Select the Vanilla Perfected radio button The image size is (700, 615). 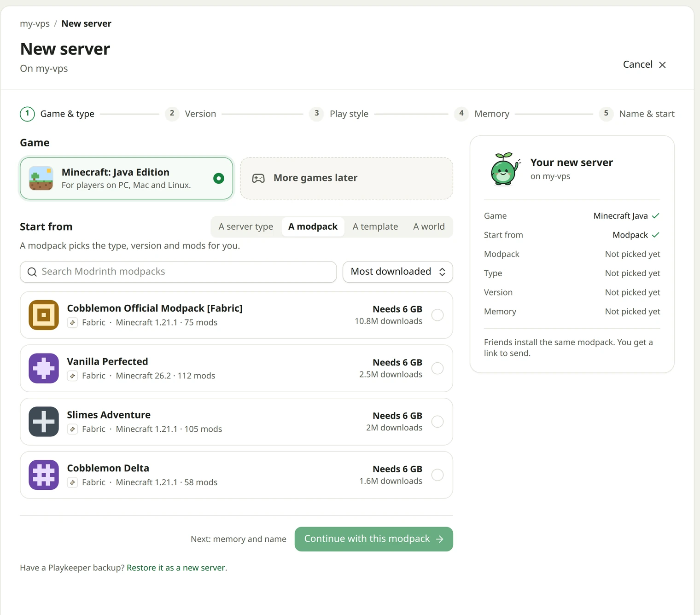[437, 369]
